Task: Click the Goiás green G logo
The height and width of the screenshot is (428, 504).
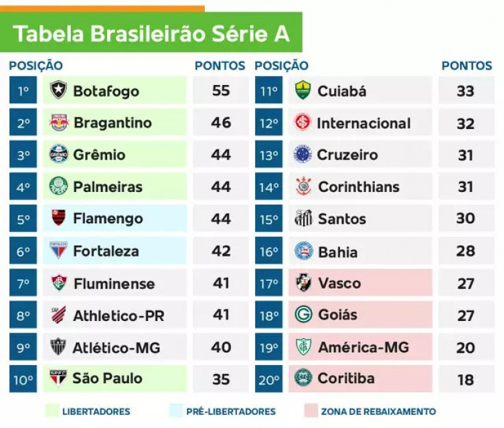Action: click(x=303, y=314)
